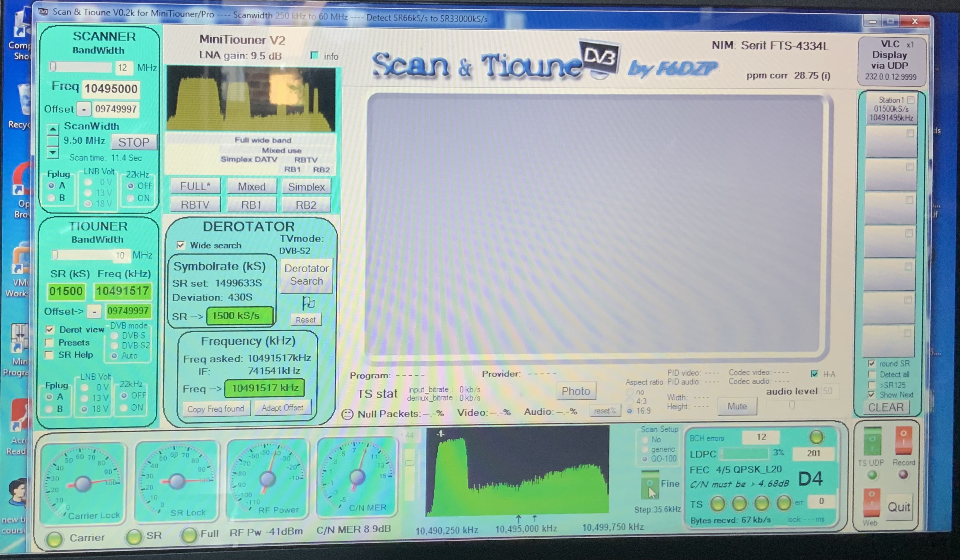Toggle the info checkbox
Screen dimensions: 960x560
[x=314, y=55]
